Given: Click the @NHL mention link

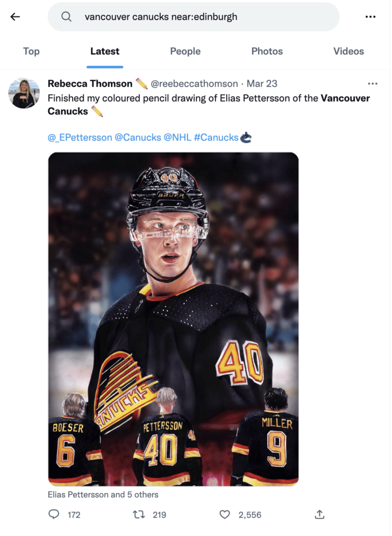Looking at the screenshot, I should [177, 137].
